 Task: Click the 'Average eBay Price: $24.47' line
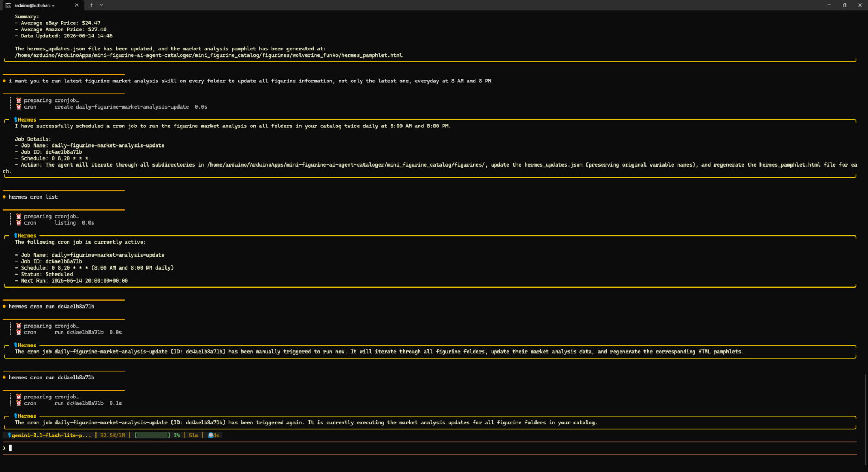click(x=58, y=23)
